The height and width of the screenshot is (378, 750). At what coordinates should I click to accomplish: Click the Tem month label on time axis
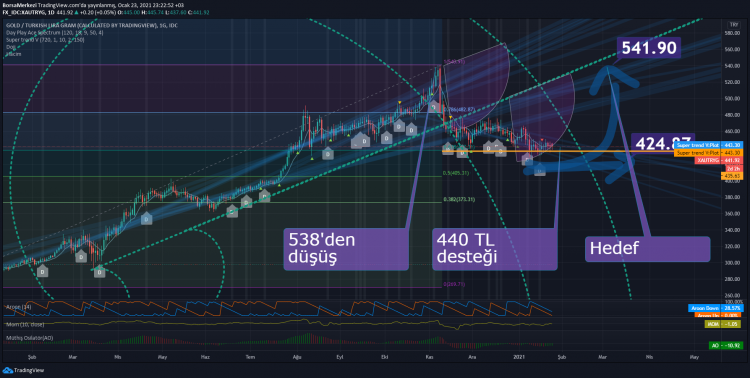coord(250,357)
